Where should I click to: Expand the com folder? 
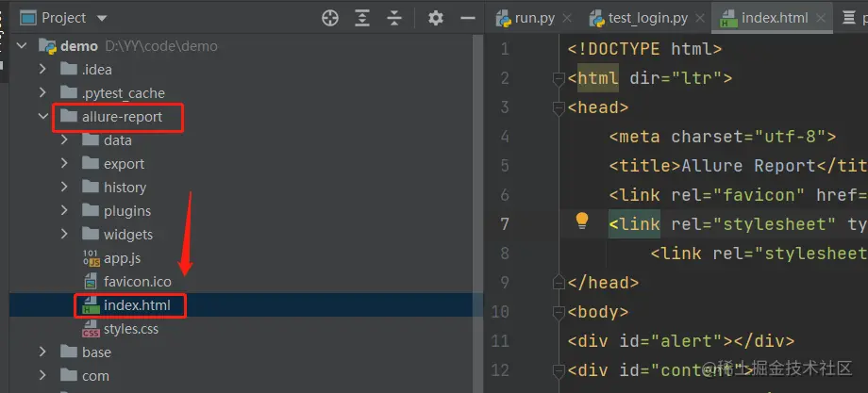click(42, 376)
